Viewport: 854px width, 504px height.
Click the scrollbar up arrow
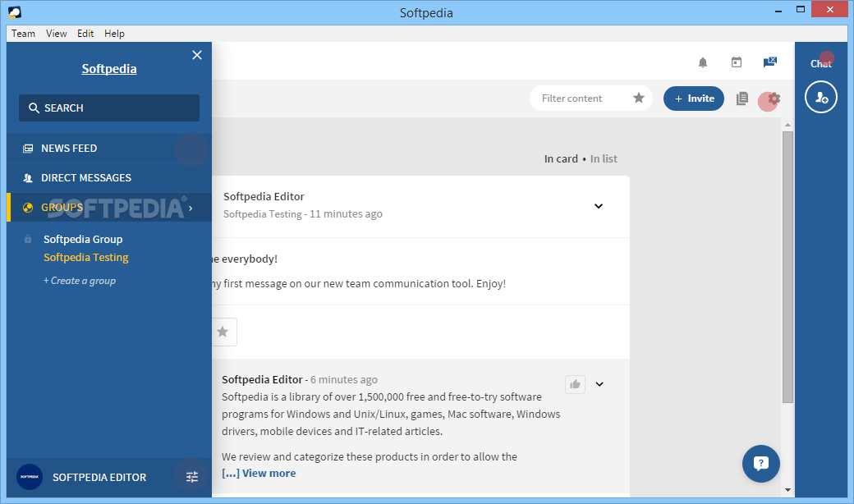[x=787, y=126]
